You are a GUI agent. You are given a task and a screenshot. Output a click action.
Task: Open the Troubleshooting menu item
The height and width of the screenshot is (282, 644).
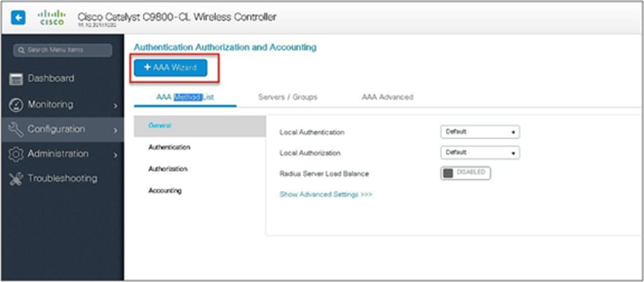tap(63, 178)
